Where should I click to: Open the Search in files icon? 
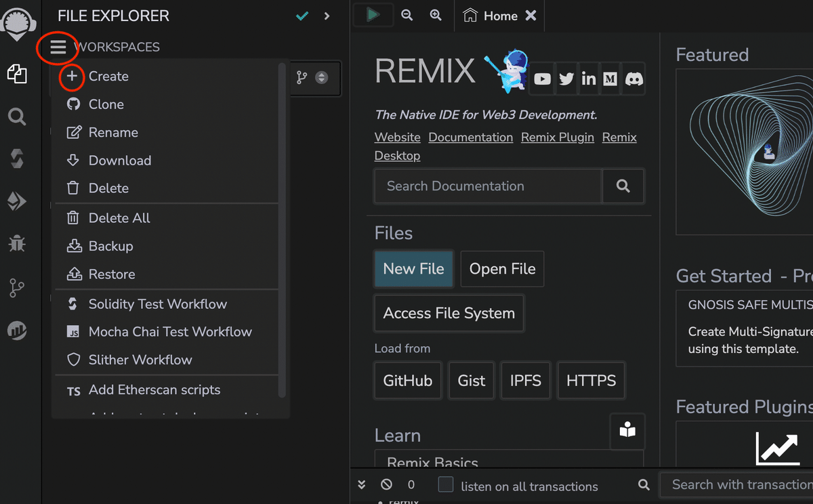click(17, 117)
